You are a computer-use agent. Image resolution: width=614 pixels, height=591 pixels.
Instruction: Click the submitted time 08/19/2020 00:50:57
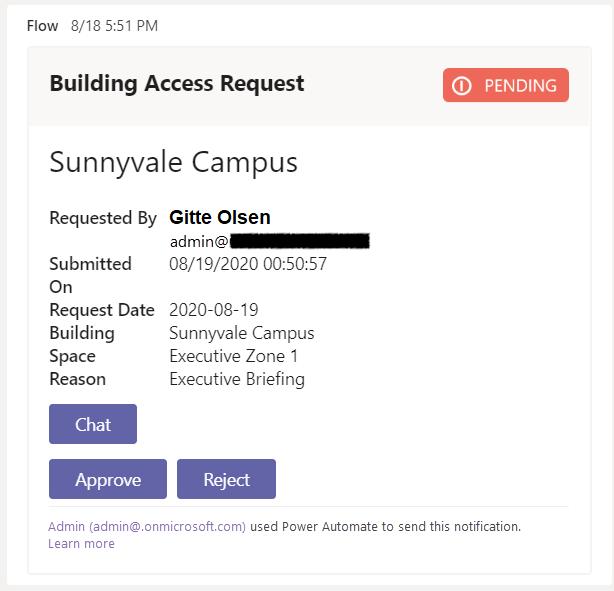point(248,264)
